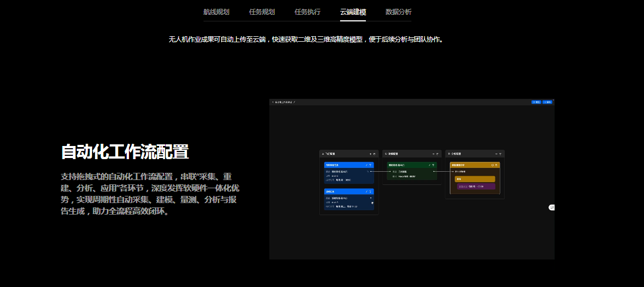Add a task in the 飞行配置 panel header
This screenshot has height=287, width=644.
point(370,154)
